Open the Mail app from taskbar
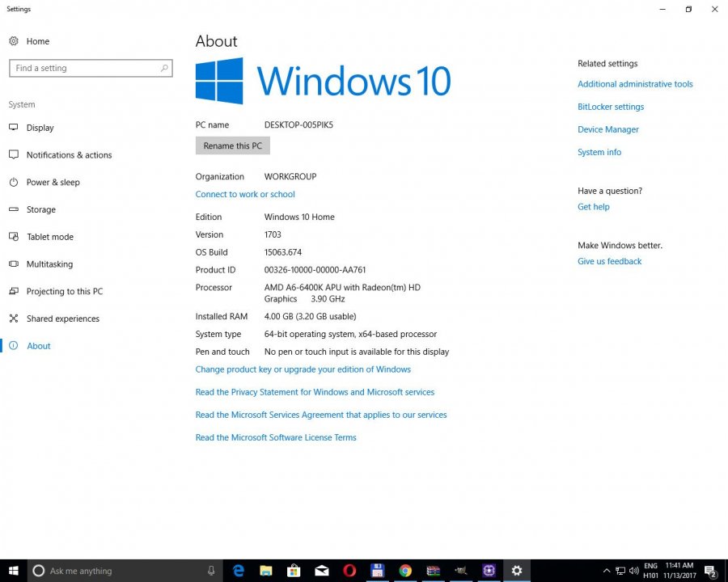Image resolution: width=728 pixels, height=582 pixels. (322, 571)
